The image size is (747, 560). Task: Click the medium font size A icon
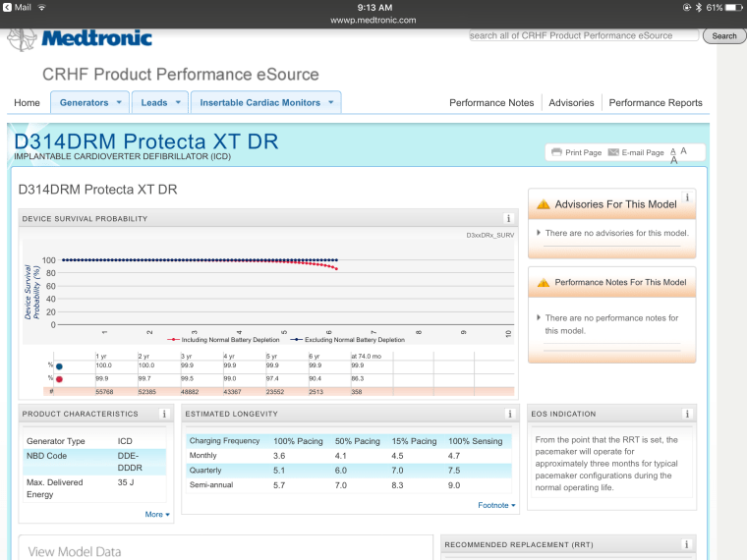pos(684,151)
